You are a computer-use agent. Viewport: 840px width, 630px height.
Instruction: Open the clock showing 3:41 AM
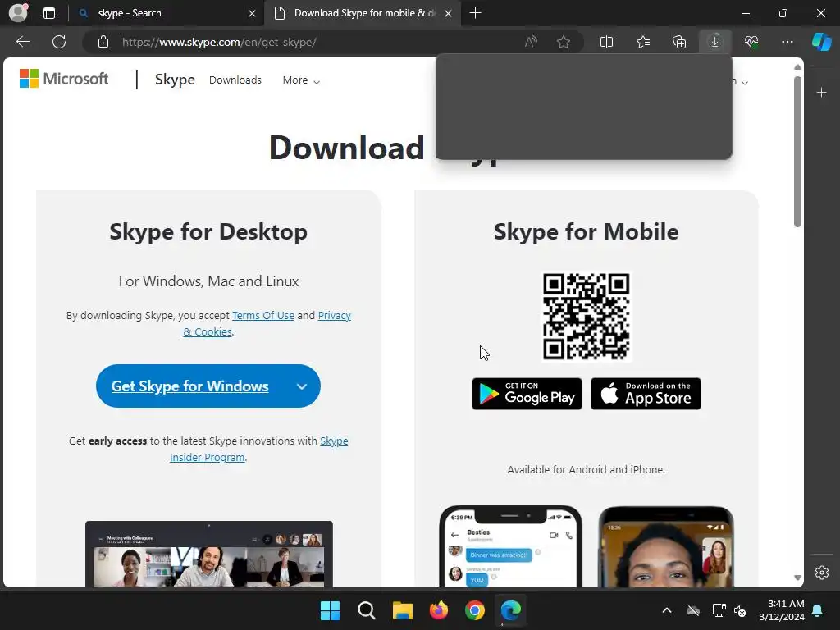click(782, 610)
